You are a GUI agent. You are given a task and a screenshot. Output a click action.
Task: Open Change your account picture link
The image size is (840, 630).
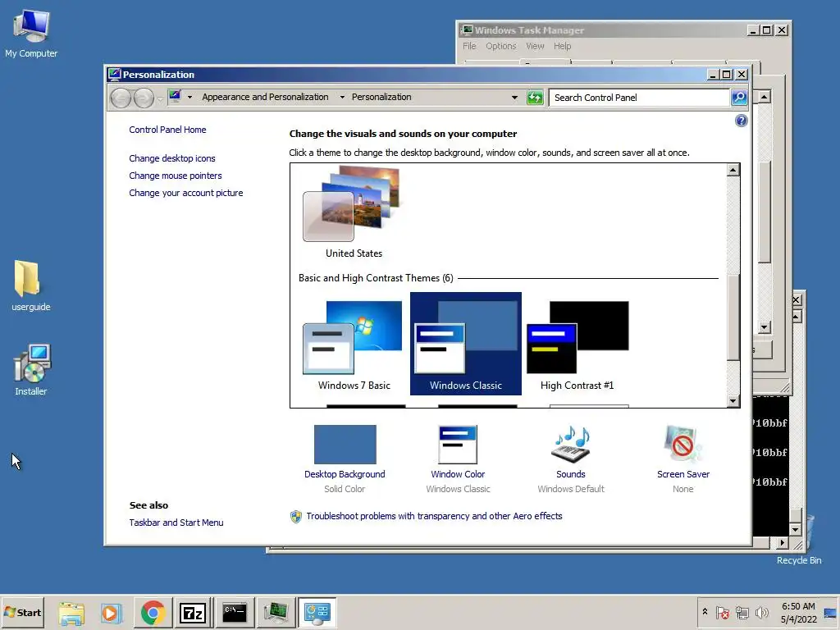click(x=186, y=193)
